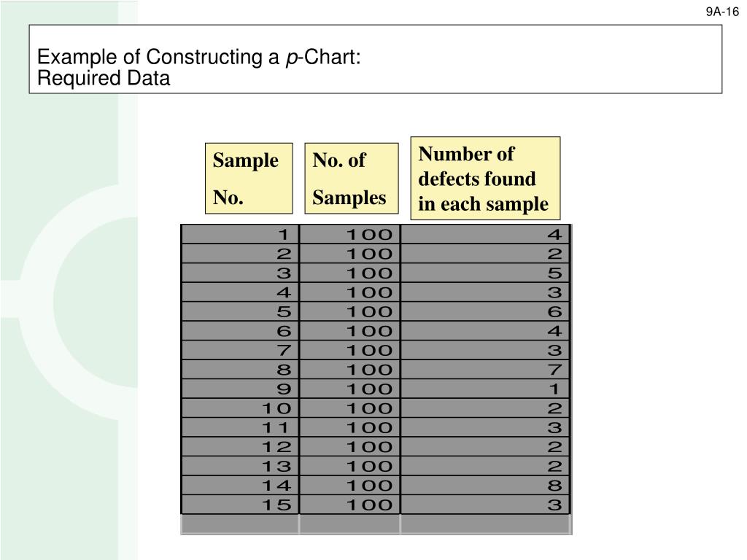This screenshot has height=560, width=747.
Task: Click defects value 1 for sample 9
Action: point(485,389)
